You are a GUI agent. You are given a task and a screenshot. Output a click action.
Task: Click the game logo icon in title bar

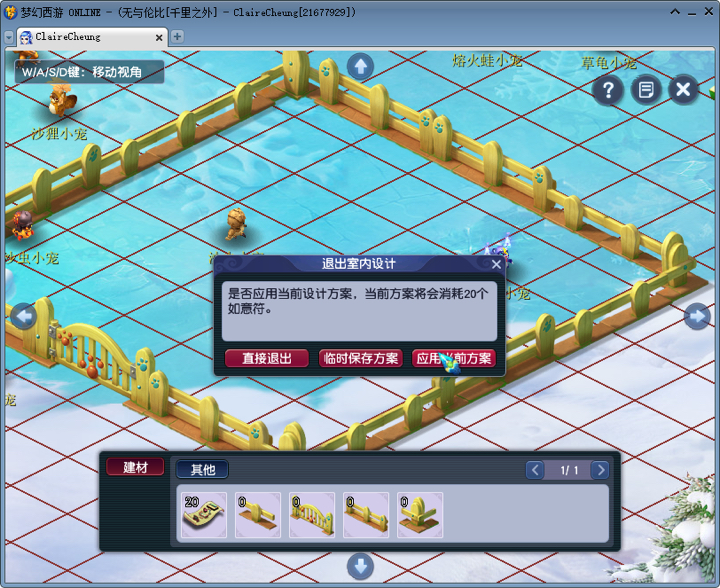10,12
